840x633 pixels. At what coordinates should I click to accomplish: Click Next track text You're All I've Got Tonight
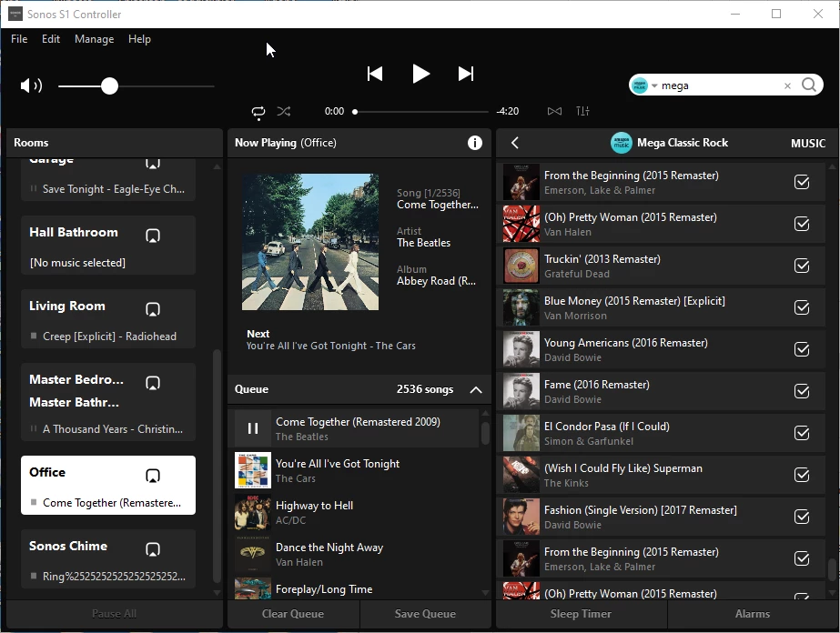(330, 346)
